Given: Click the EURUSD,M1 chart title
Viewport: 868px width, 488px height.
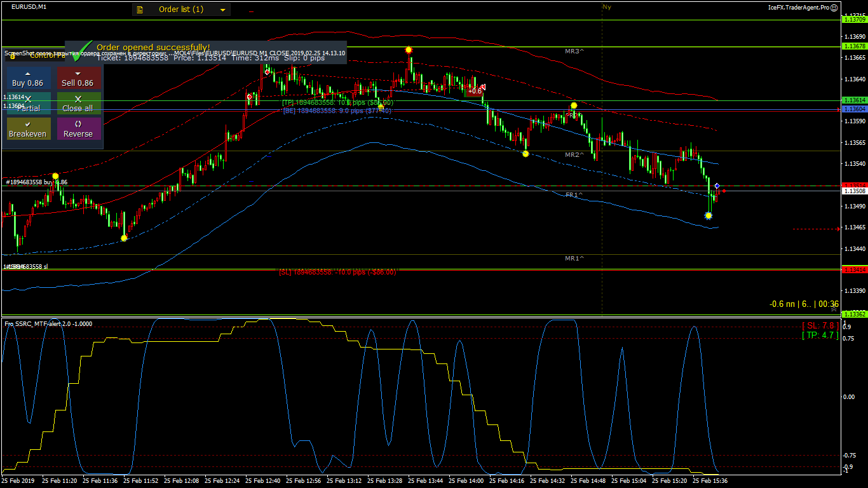Looking at the screenshot, I should pyautogui.click(x=29, y=7).
